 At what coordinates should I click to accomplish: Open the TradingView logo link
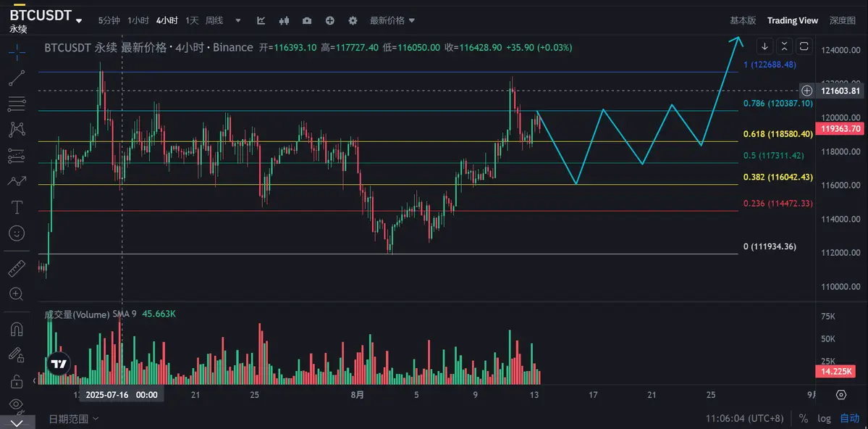click(58, 365)
